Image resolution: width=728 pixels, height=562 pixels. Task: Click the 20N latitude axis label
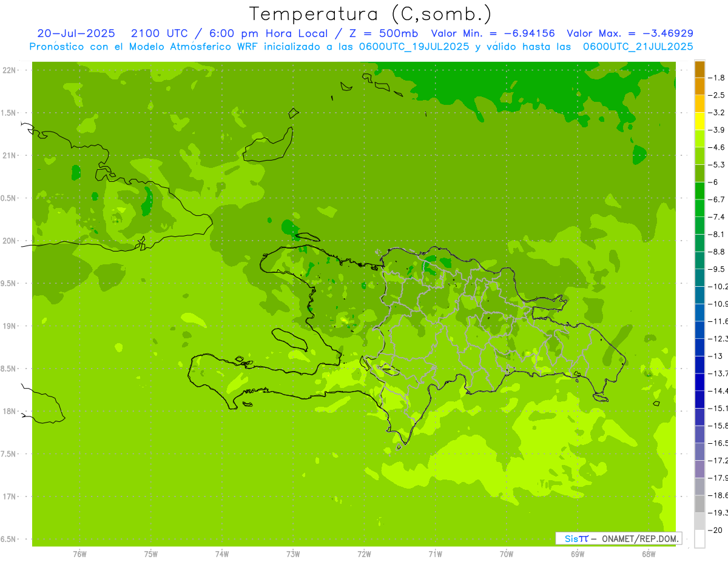(10, 241)
